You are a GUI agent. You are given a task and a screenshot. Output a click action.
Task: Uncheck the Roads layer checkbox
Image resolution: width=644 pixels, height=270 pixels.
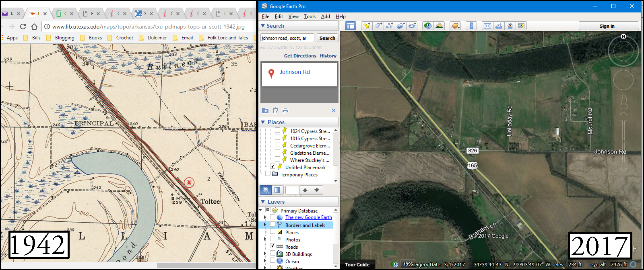tap(272, 246)
